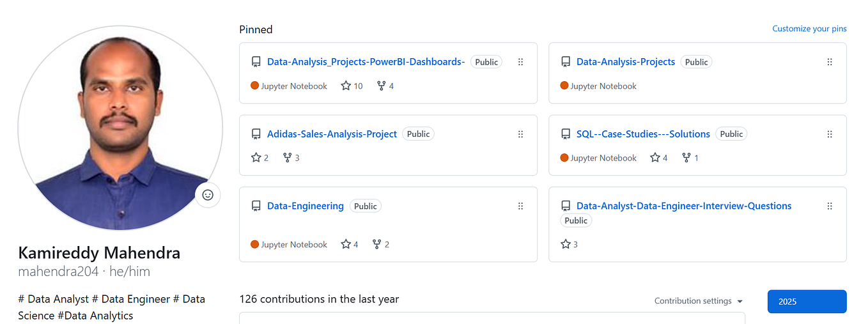
Task: Open the Adidas-Sales-Analysis-Project repository link
Action: coord(332,134)
